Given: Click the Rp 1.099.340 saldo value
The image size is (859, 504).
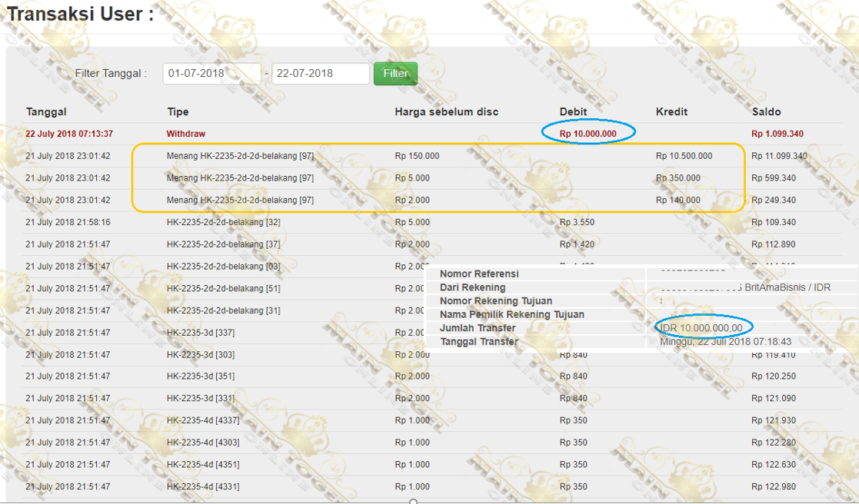Looking at the screenshot, I should 777,134.
